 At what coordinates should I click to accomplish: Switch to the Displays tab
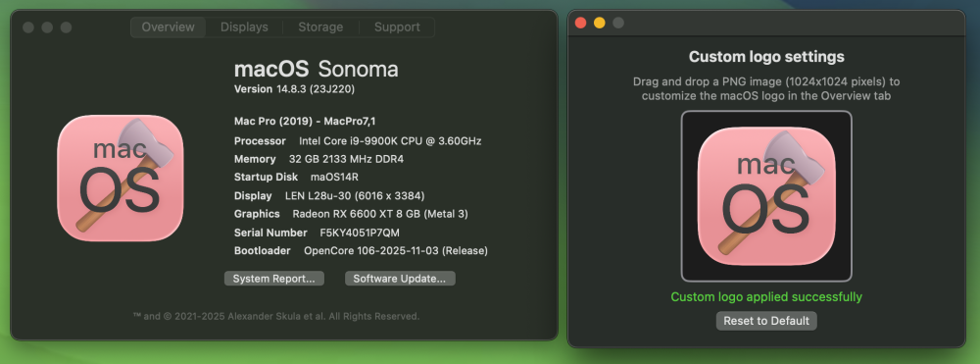pyautogui.click(x=244, y=26)
